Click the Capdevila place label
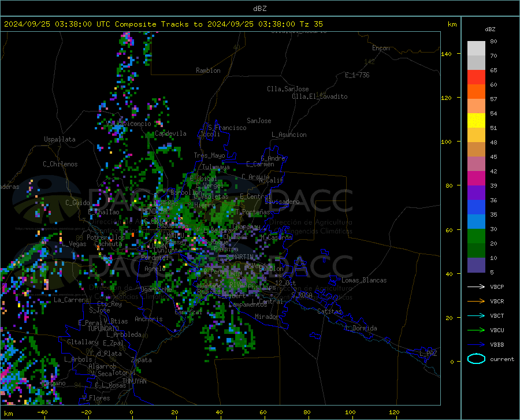 [170, 133]
